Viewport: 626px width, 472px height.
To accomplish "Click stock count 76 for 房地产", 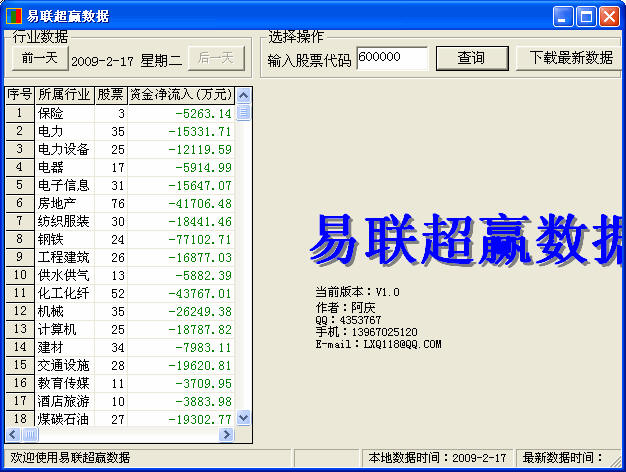I will click(x=118, y=204).
